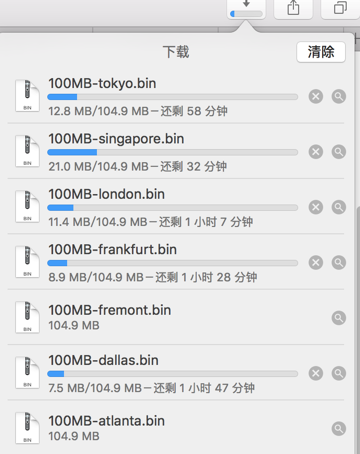Reveal 100MB-atlanta.bin in Finder
Viewport: 360px width, 454px height.
pos(339,429)
